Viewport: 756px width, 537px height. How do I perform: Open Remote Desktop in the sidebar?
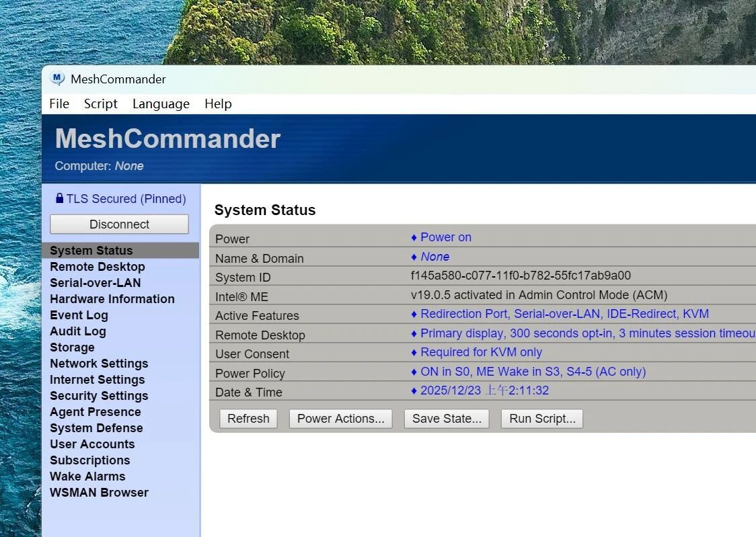[x=98, y=267]
